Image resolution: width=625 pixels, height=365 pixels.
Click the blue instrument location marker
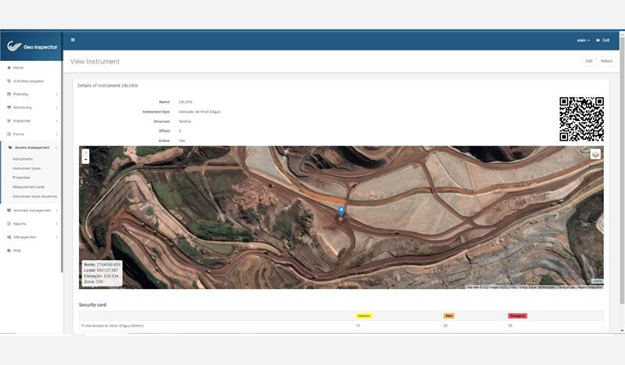pos(341,211)
